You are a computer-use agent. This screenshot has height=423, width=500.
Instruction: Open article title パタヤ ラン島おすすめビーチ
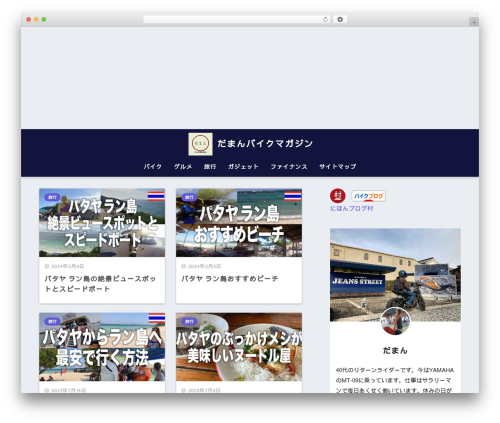click(230, 279)
